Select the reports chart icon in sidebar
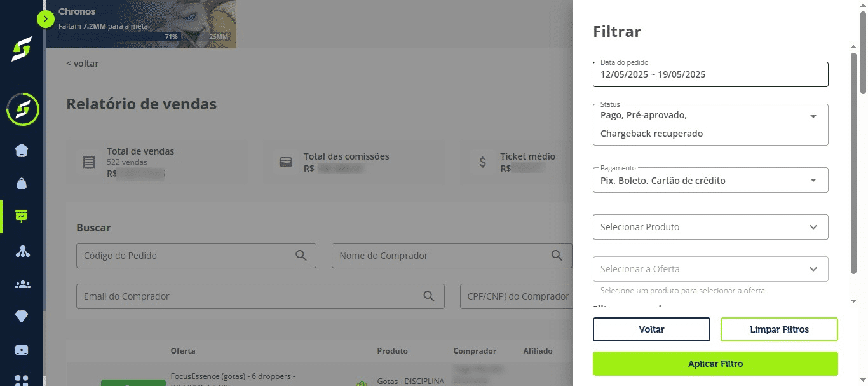Image resolution: width=868 pixels, height=386 pixels. click(22, 216)
